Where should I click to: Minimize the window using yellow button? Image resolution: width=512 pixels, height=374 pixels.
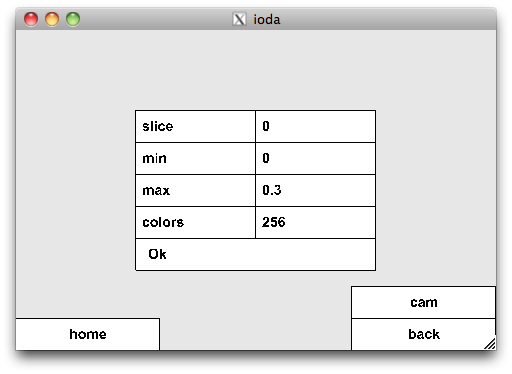pos(52,19)
